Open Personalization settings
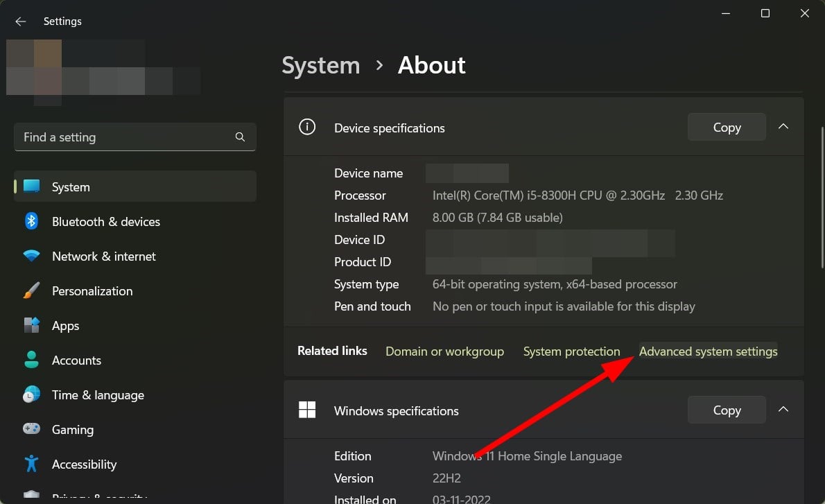This screenshot has width=825, height=504. point(135,291)
